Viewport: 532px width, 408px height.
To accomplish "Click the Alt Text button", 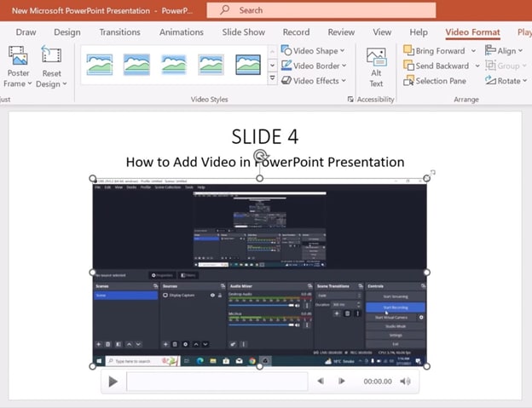I will (376, 67).
